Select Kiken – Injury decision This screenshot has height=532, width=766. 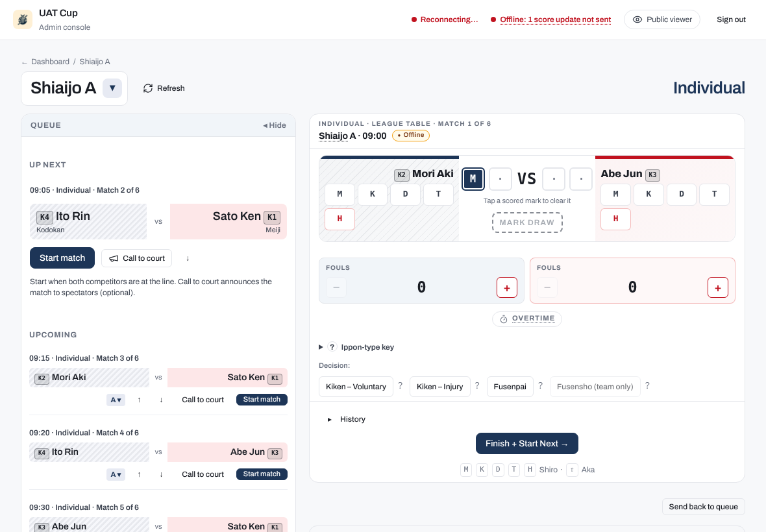tap(439, 387)
